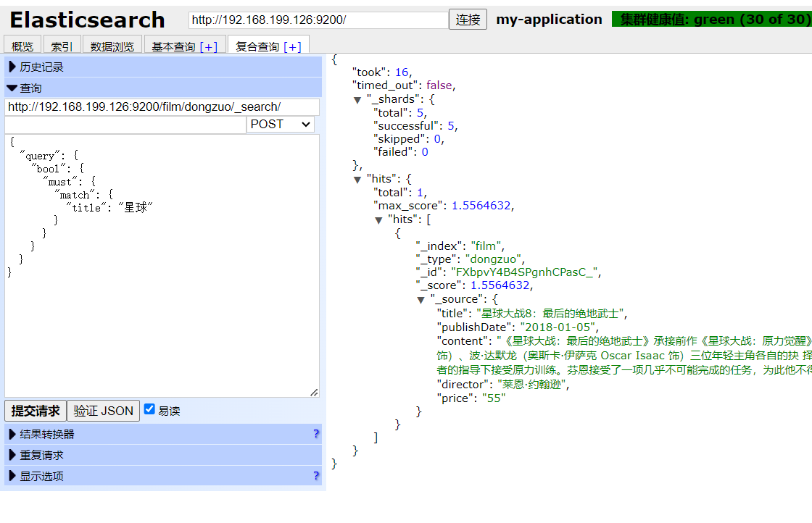Click the Elasticsearch header title
The height and width of the screenshot is (523, 812).
(87, 20)
